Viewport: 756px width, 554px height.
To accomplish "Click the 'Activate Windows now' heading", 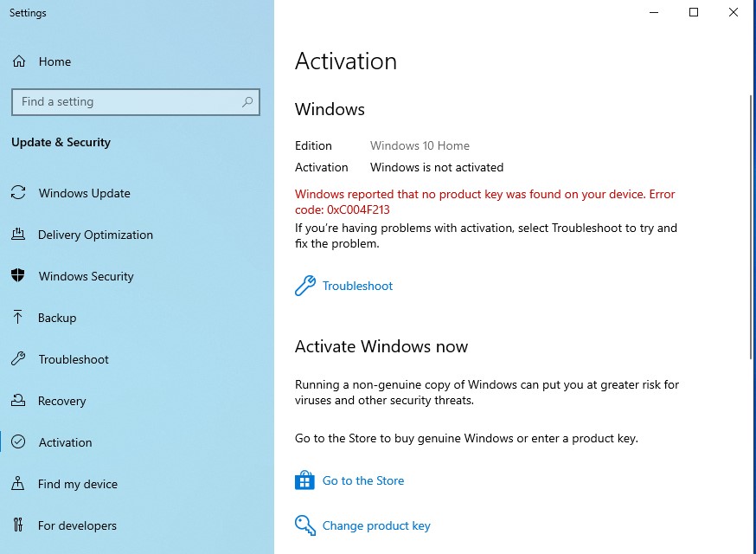I will point(381,346).
